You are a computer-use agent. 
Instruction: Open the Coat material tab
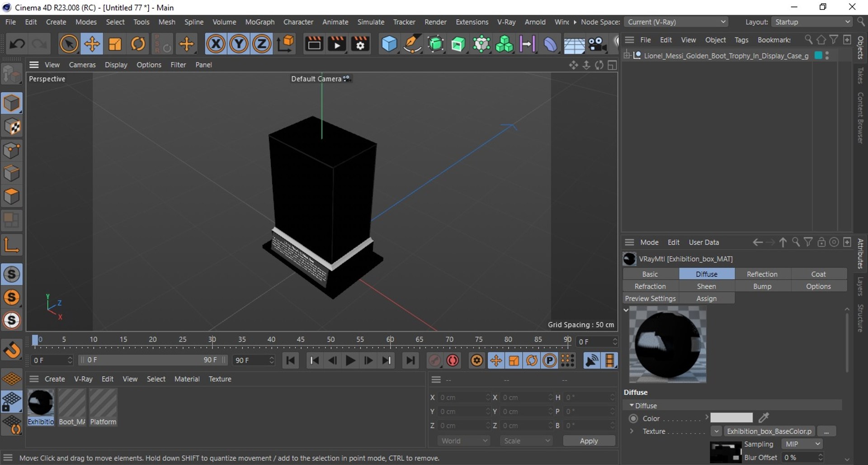click(818, 274)
